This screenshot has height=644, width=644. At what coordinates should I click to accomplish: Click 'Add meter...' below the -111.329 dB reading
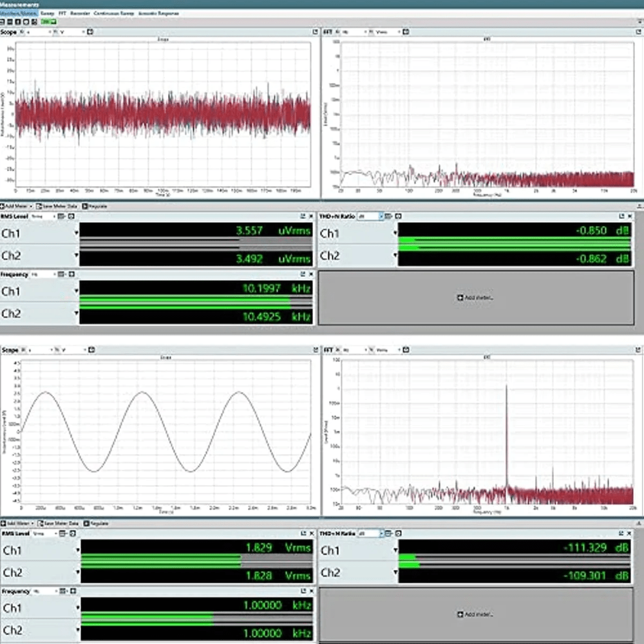pos(477,614)
